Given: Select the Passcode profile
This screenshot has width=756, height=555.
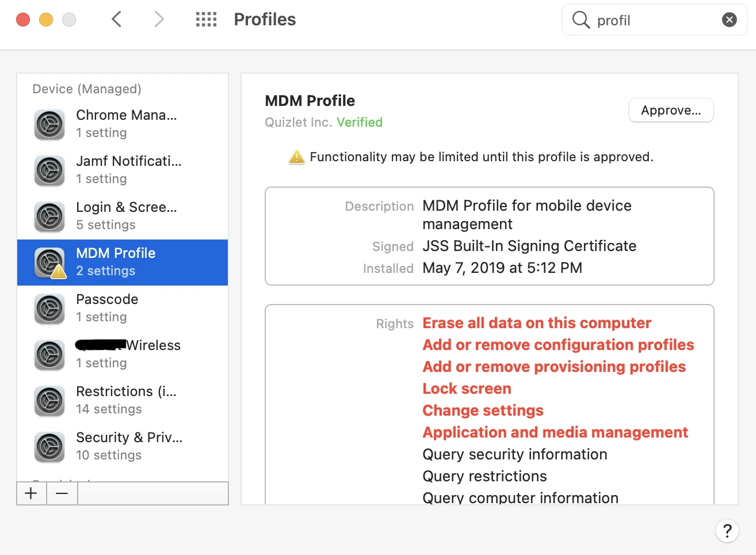Looking at the screenshot, I should [123, 308].
